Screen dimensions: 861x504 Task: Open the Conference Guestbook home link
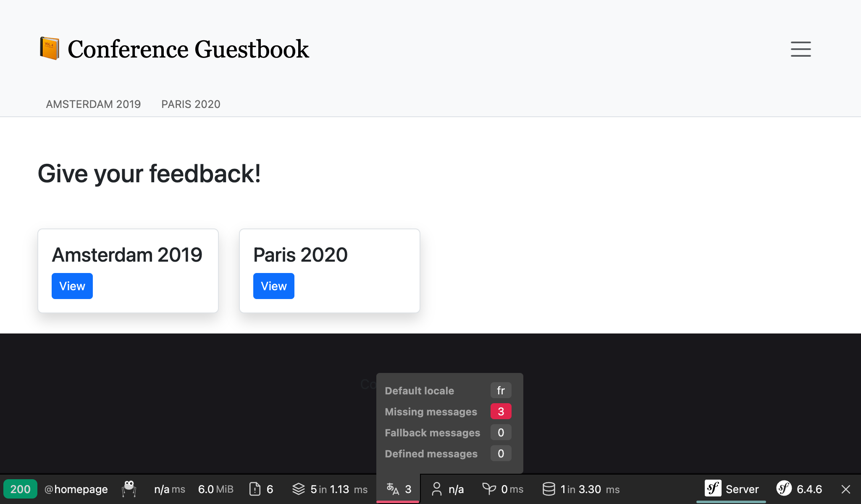(x=188, y=49)
